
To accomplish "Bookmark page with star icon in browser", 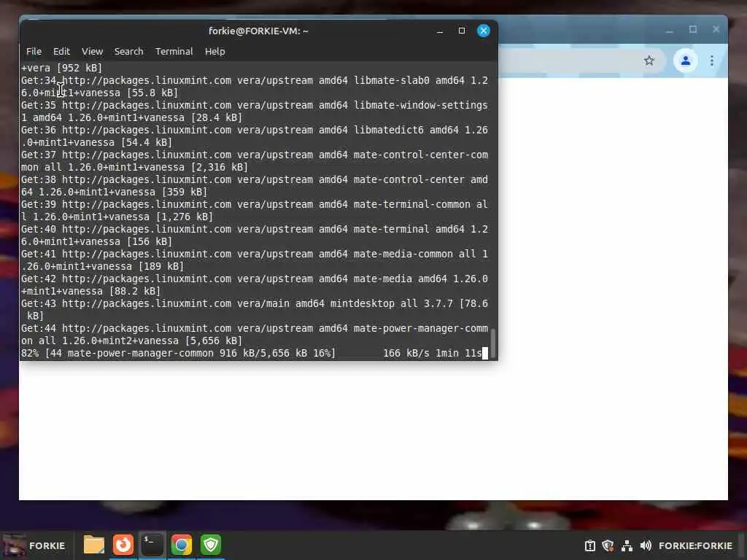I will [x=649, y=61].
